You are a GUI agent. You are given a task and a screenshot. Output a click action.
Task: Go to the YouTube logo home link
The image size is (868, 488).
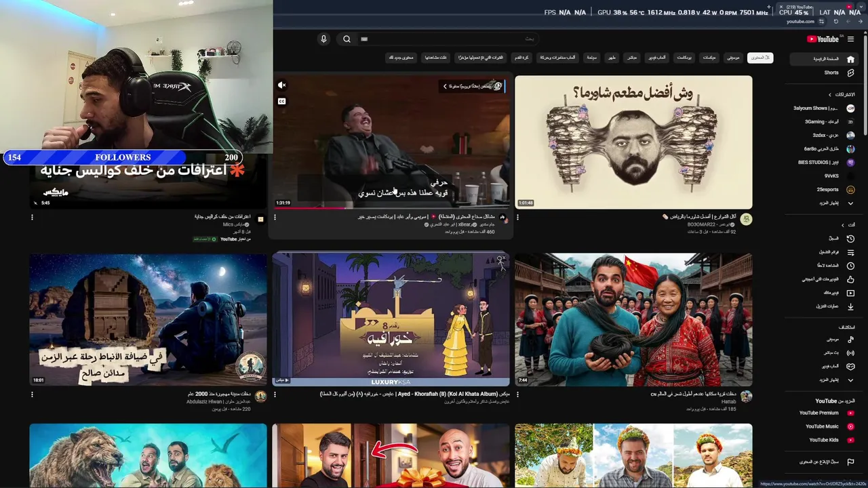[x=823, y=39]
